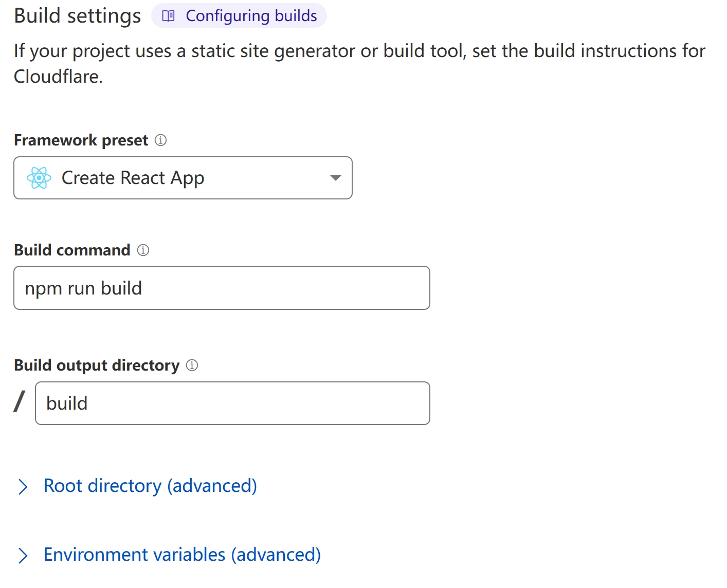The width and height of the screenshot is (727, 588).
Task: Click the info icon beside Framework preset
Action: (160, 140)
